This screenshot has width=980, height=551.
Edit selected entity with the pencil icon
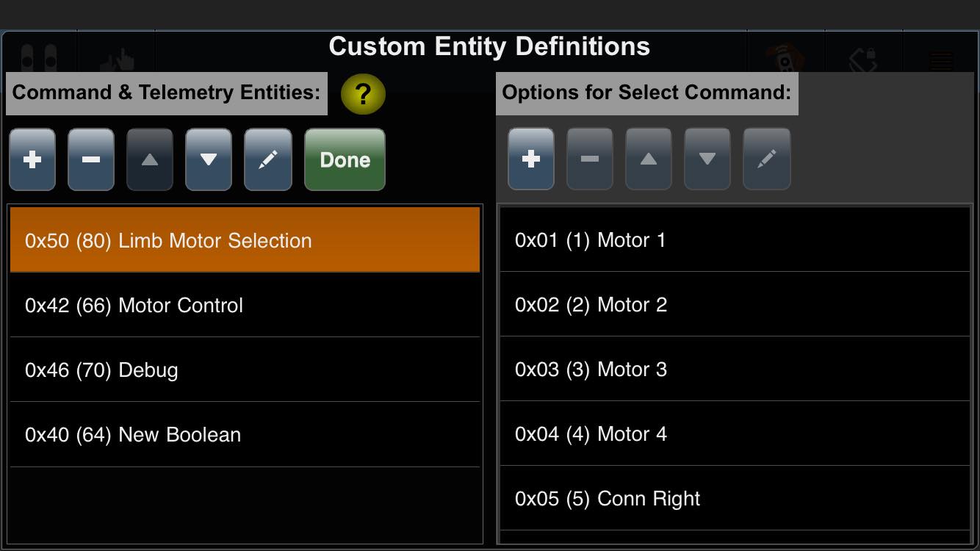coord(268,159)
